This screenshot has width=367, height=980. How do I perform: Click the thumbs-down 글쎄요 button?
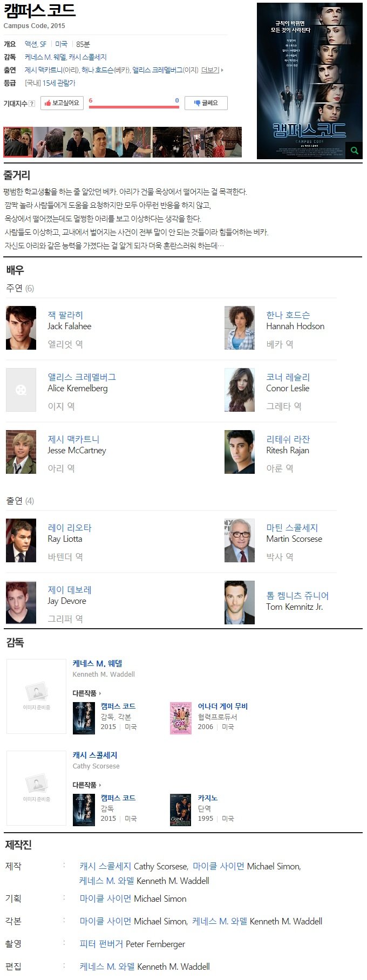206,103
